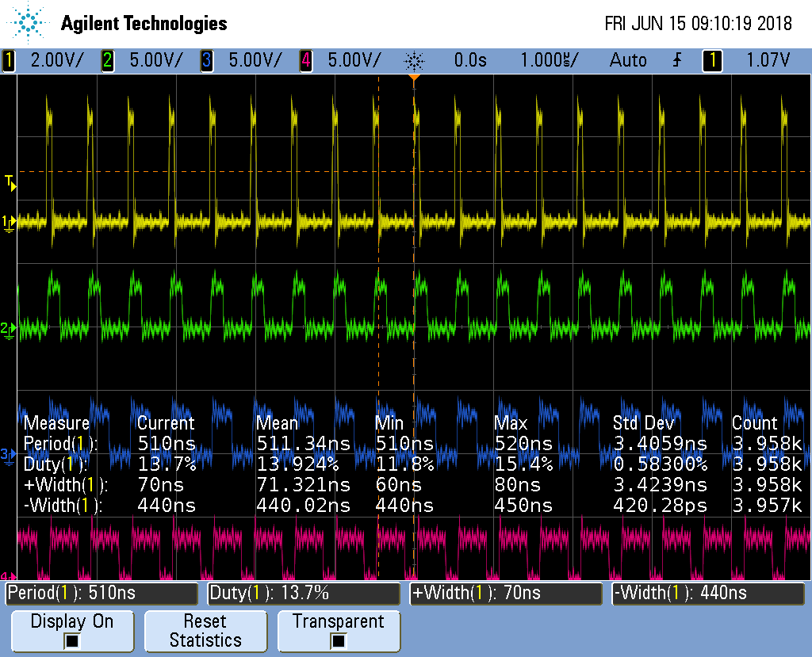Select the Period(1): 510ns measurement softkey

(101, 593)
